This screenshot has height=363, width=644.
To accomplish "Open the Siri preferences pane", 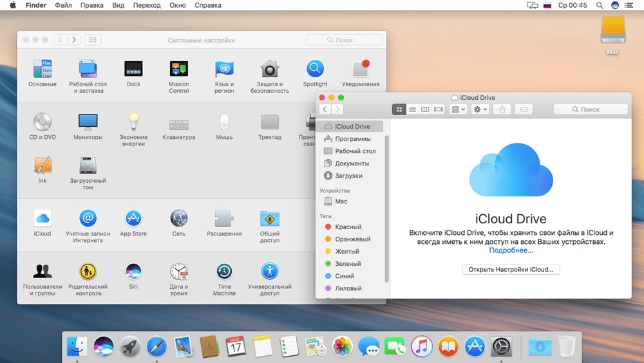I will click(133, 275).
